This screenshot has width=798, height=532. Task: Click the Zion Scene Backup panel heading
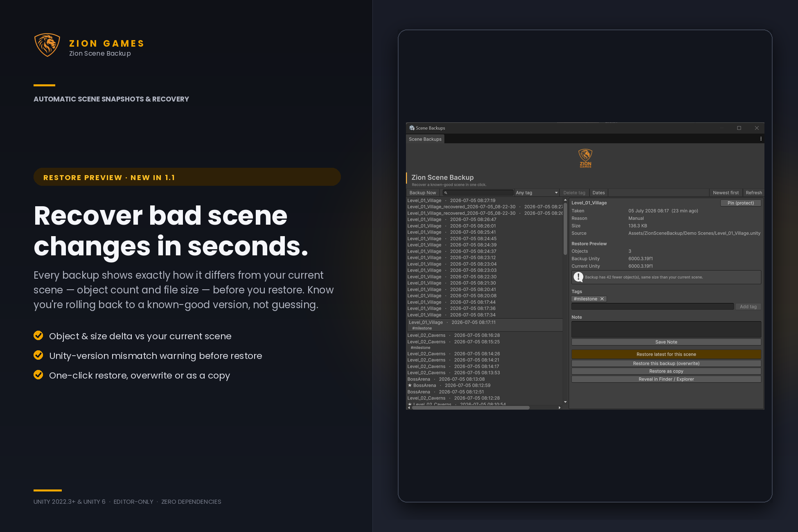click(x=442, y=178)
